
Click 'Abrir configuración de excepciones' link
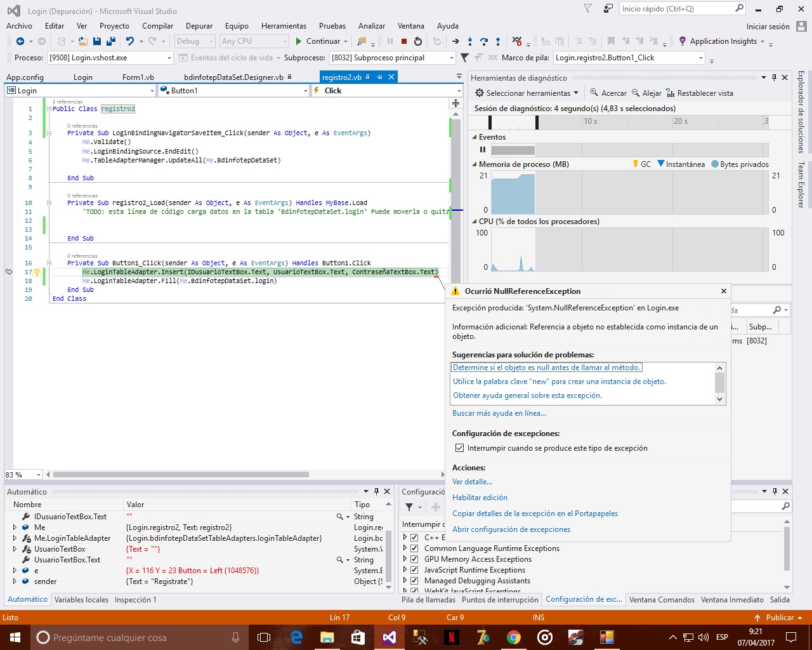pyautogui.click(x=511, y=529)
